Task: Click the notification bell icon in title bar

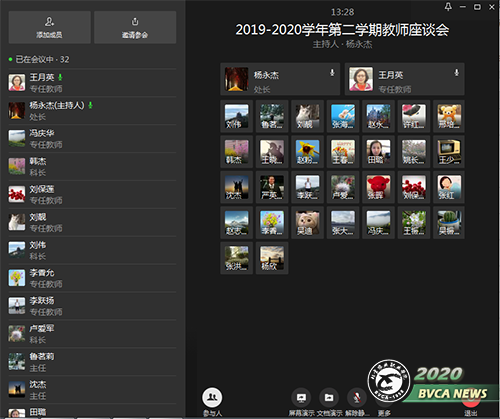Action: click(x=448, y=6)
